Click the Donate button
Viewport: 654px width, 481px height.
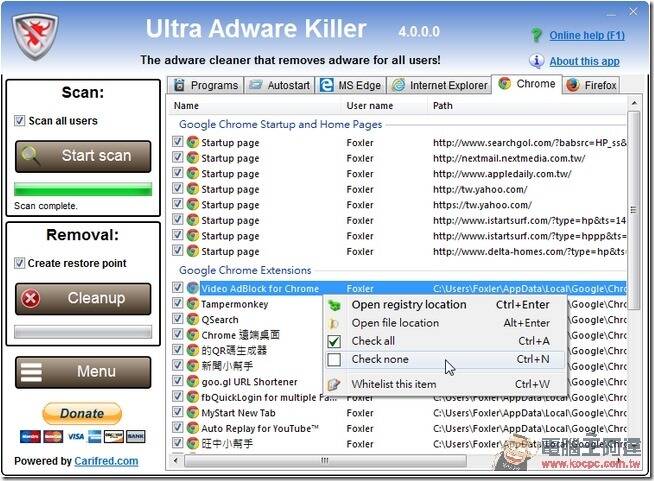82,413
